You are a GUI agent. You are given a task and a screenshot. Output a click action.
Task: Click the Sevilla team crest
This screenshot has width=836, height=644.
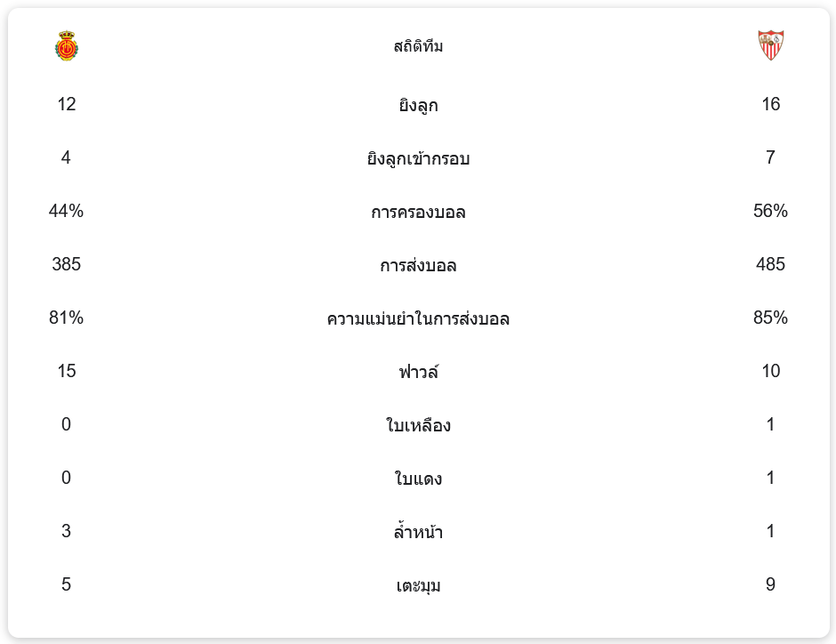click(x=770, y=45)
